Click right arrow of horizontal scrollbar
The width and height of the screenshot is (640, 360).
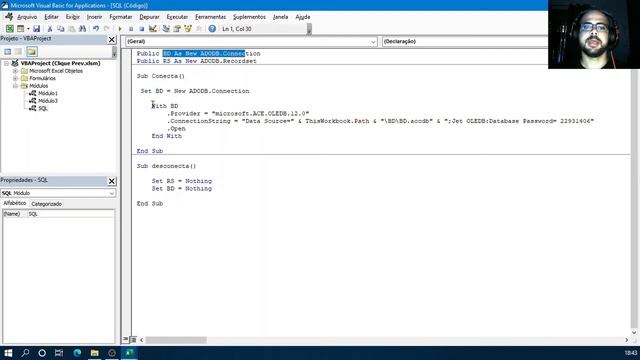[x=626, y=340]
